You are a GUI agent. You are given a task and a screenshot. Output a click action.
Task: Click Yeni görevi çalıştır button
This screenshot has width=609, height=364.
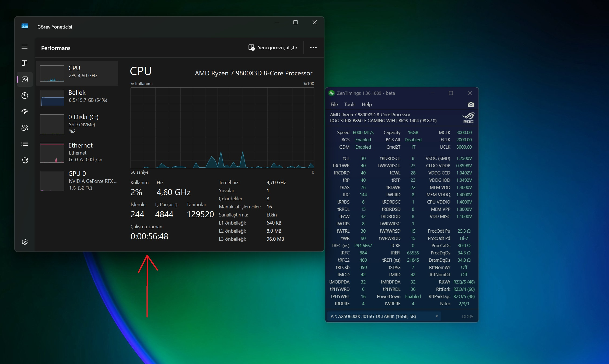click(x=273, y=48)
